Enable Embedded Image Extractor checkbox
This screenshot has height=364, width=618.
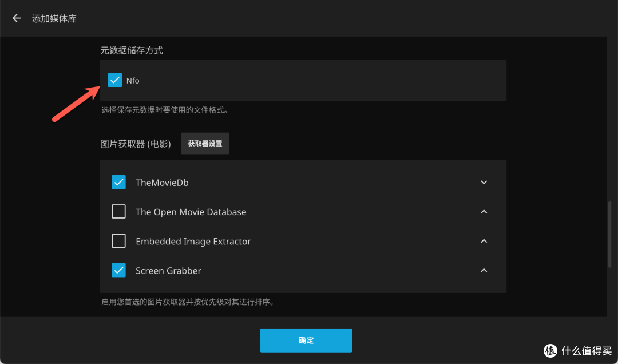pos(118,241)
